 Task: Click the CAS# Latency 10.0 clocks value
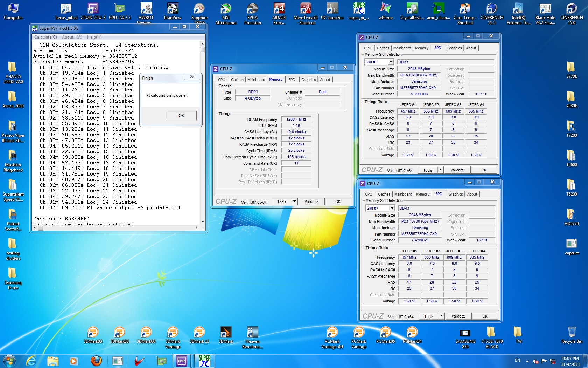(296, 132)
